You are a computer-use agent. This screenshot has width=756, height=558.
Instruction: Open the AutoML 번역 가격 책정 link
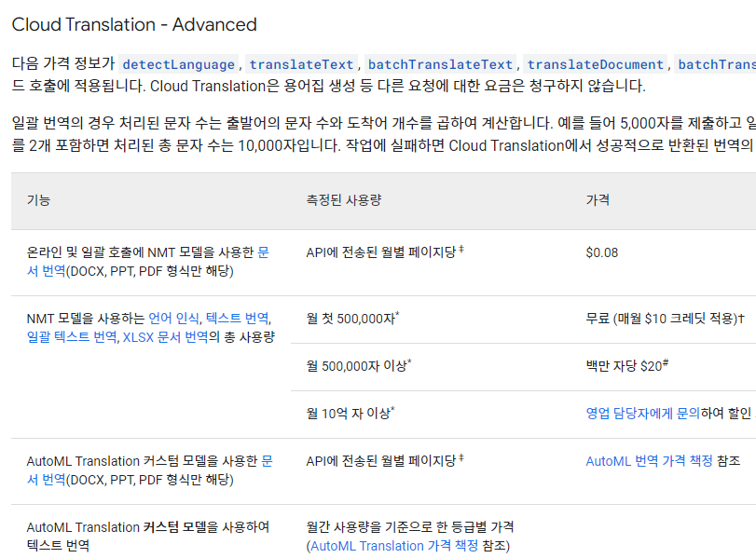pyautogui.click(x=649, y=461)
